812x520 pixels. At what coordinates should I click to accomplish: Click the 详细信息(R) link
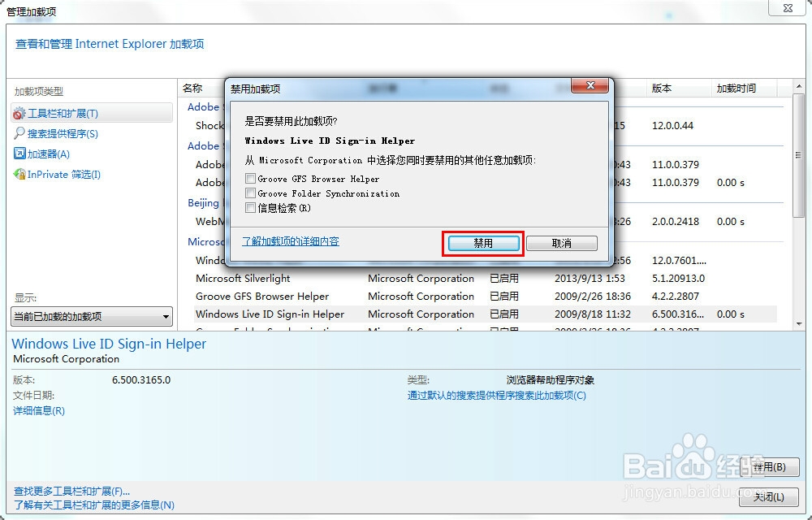coord(37,410)
